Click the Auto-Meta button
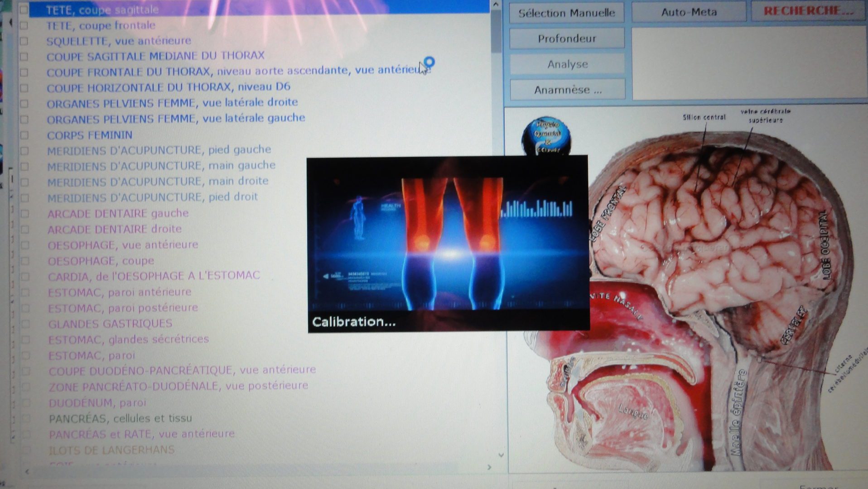The image size is (868, 489). [689, 12]
